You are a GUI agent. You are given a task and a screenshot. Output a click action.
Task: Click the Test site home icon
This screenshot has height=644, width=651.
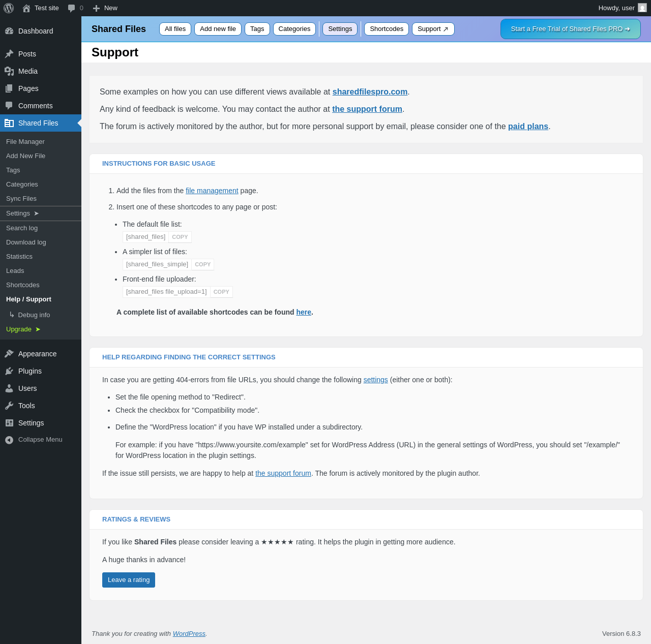(x=26, y=8)
